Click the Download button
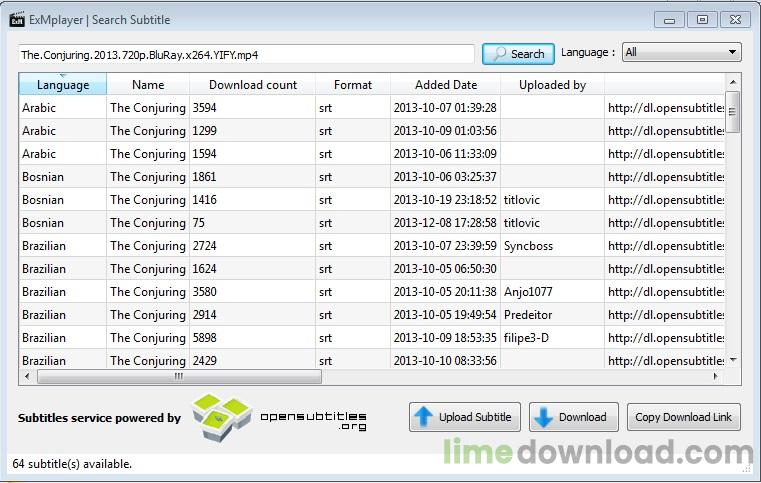This screenshot has height=483, width=761. 574,417
